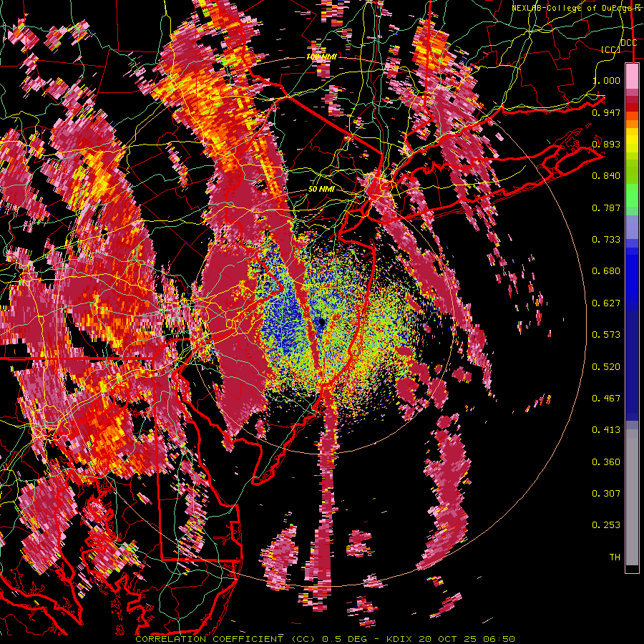
Task: Select the 0.467 legend value
Action: pos(606,399)
